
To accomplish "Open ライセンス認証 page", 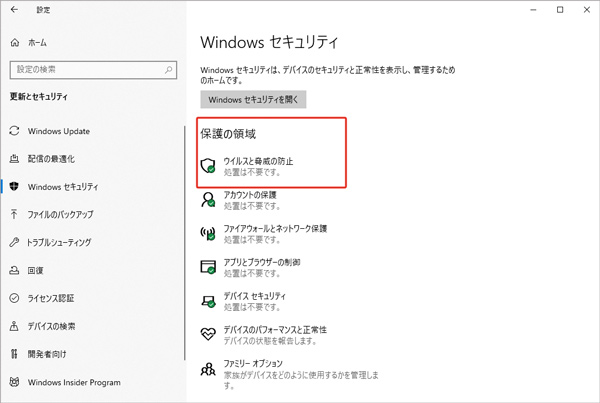I will click(x=51, y=298).
